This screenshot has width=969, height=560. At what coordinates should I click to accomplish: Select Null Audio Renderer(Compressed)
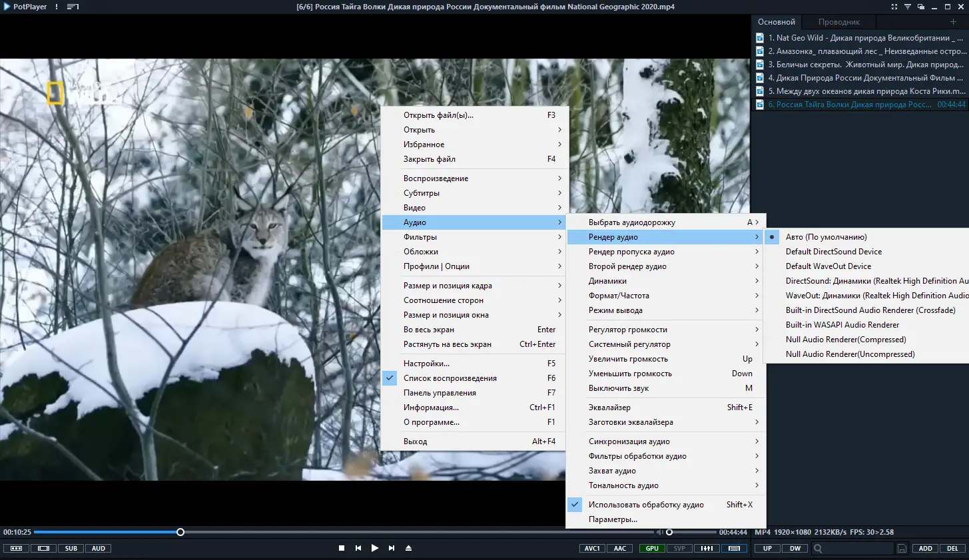click(x=866, y=340)
